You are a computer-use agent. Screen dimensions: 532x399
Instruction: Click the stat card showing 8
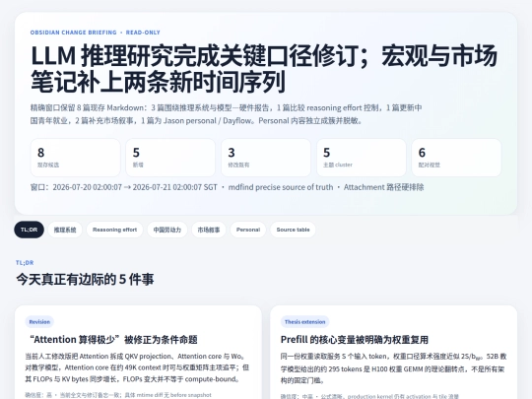click(x=75, y=158)
